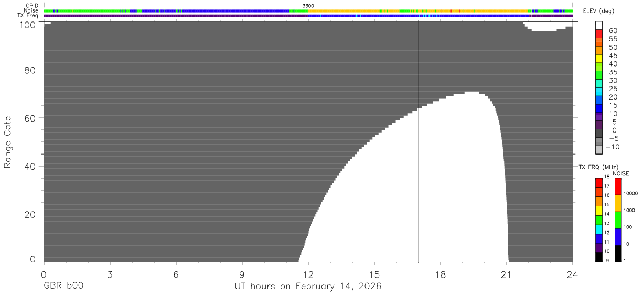Click the 6 tick on UT hours axis
This screenshot has width=644, height=297.
(x=176, y=274)
